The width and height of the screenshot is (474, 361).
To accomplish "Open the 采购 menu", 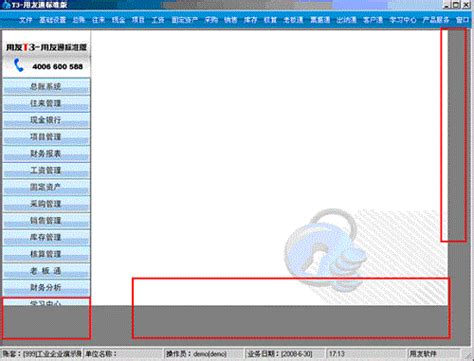I will point(211,20).
